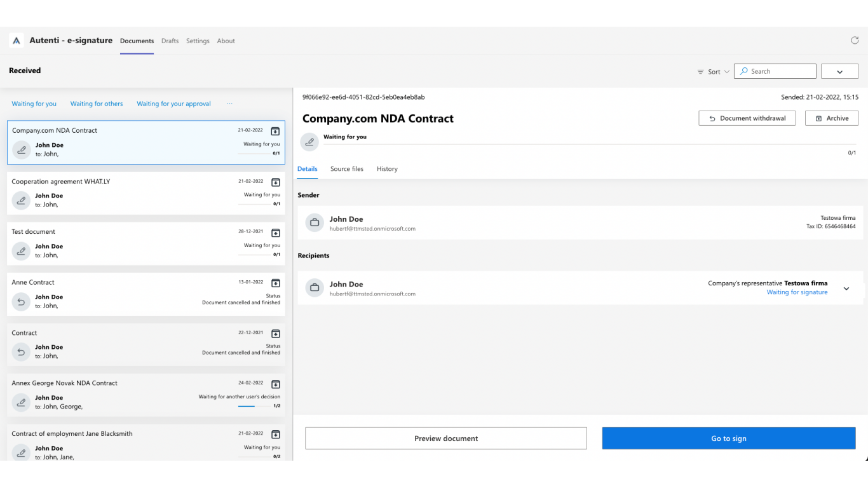Click the 0/1 progress bar under document title
Screen dimensions: 868x488
[x=590, y=145]
